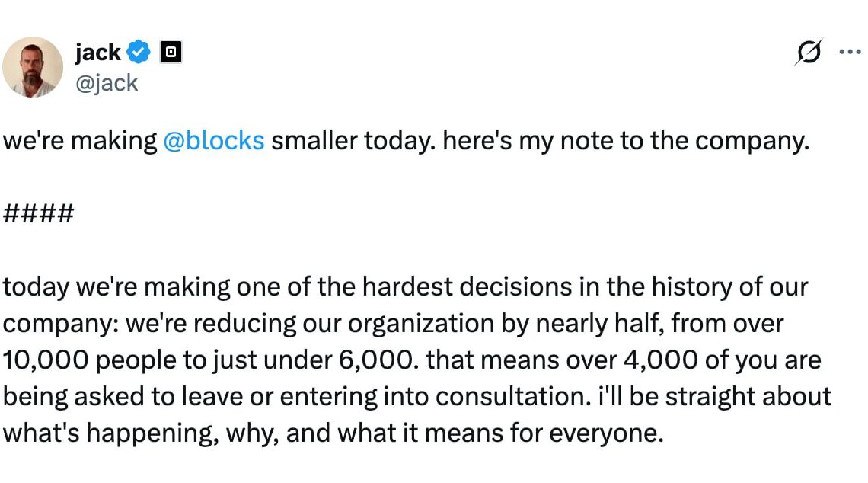Viewport: 868px width, 483px height.
Task: Open jack's profile picture
Action: pyautogui.click(x=32, y=67)
